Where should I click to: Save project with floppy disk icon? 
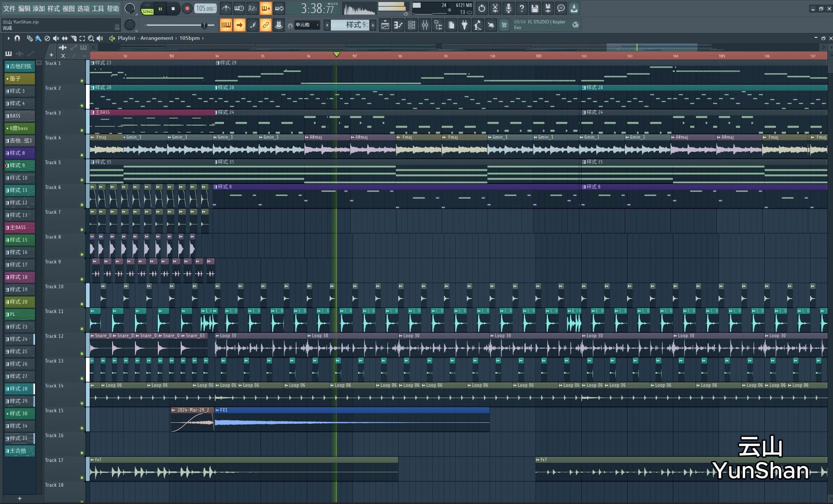pyautogui.click(x=535, y=8)
